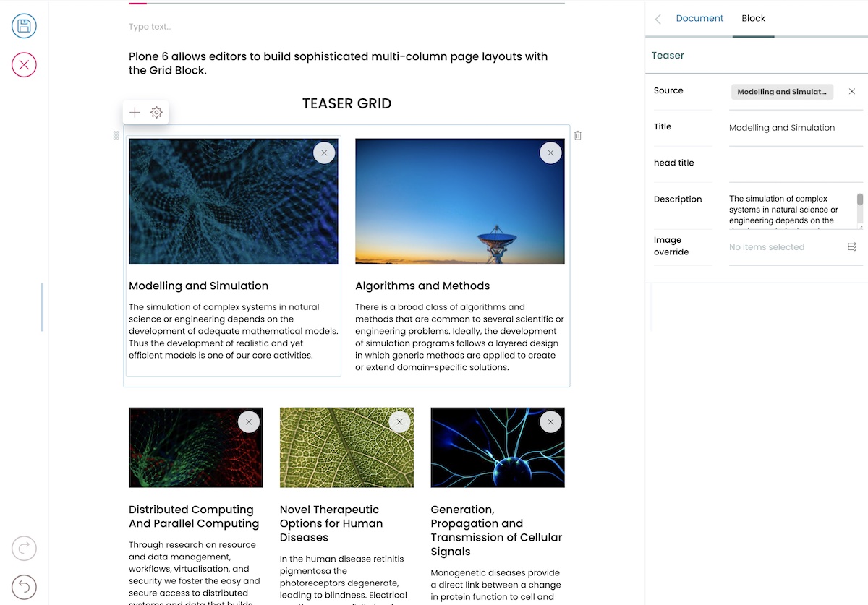
Task: Click the Algorithms and Methods description text
Action: [460, 337]
